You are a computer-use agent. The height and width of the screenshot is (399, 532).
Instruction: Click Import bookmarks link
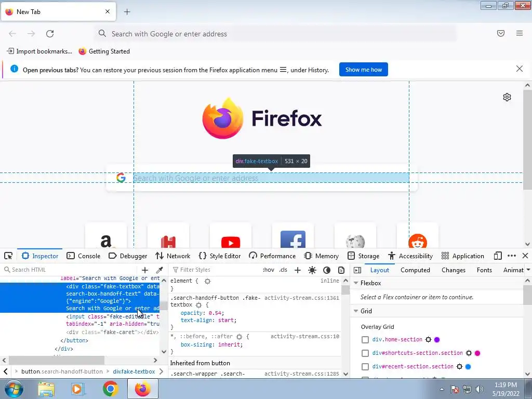[x=39, y=51]
